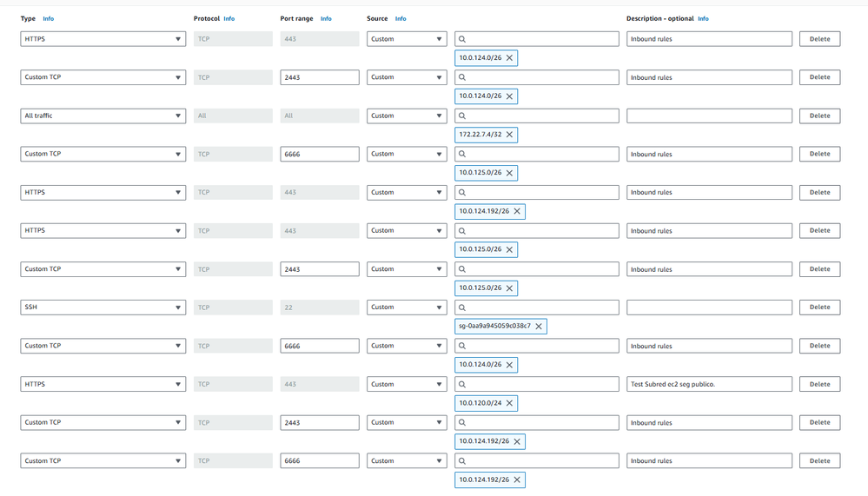Viewport: 868px width, 496px height.
Task: Open Type dropdown of the first HTTPS rule
Action: [x=103, y=39]
